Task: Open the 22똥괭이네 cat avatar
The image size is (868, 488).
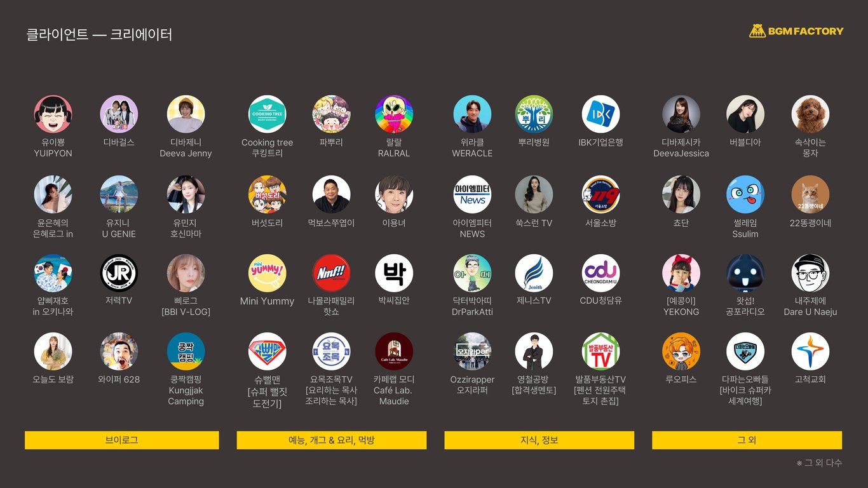Action: coord(810,194)
